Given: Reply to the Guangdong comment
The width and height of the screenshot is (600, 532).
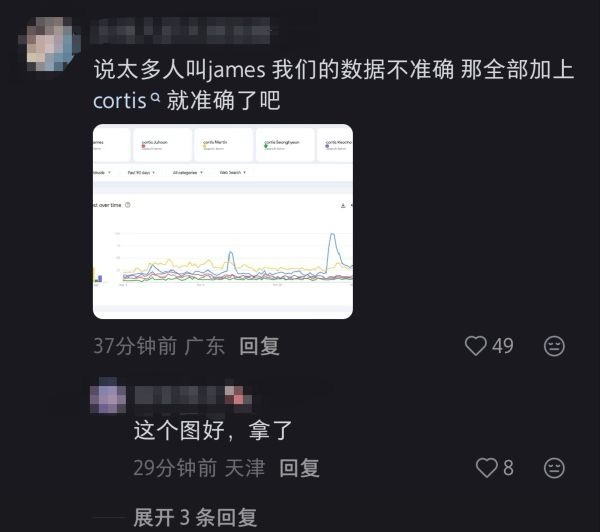Looking at the screenshot, I should click(259, 346).
